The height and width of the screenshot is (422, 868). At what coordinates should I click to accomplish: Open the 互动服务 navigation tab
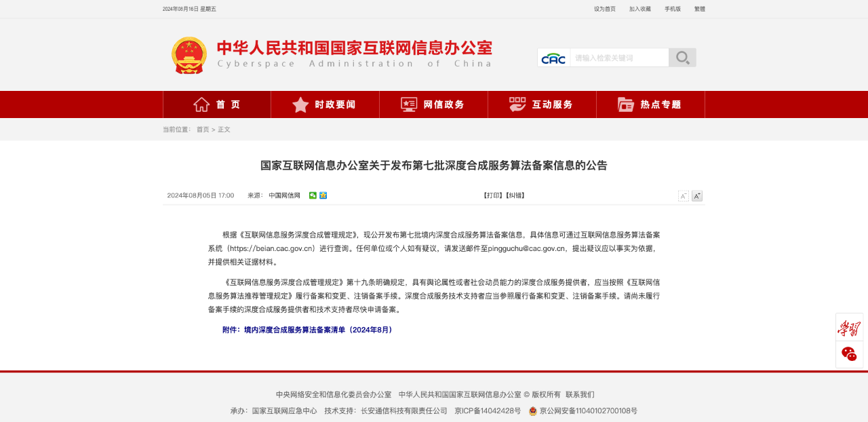pos(542,104)
